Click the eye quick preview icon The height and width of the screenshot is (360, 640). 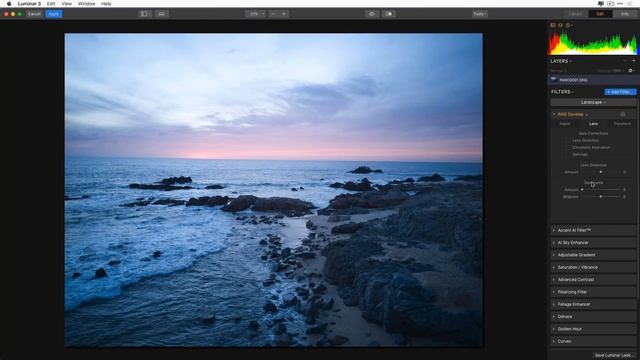pyautogui.click(x=372, y=14)
